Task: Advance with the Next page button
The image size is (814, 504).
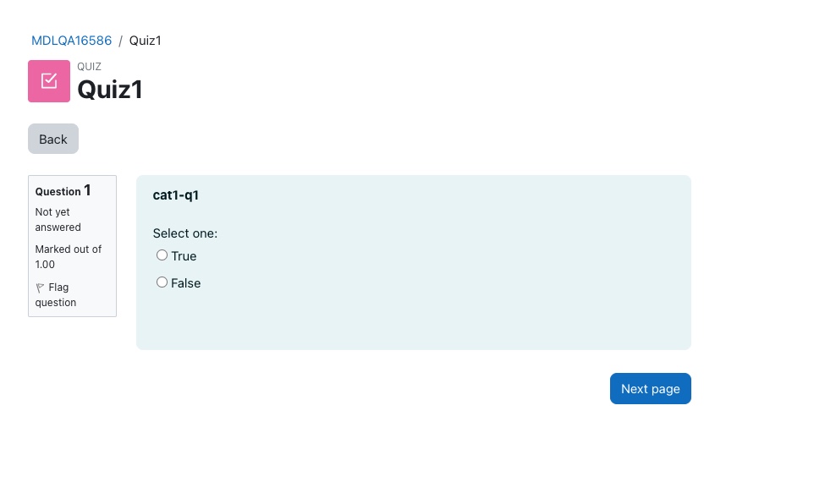Action: tap(651, 389)
